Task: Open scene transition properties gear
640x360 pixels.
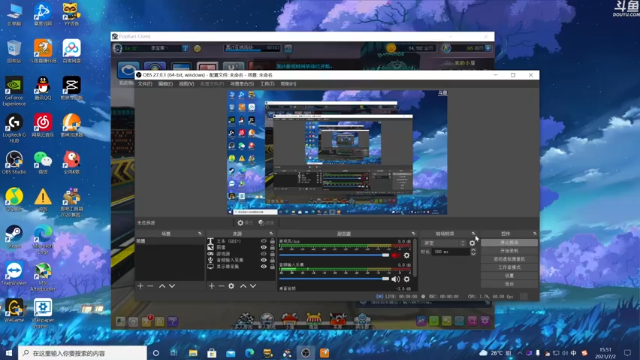Action: tap(472, 243)
